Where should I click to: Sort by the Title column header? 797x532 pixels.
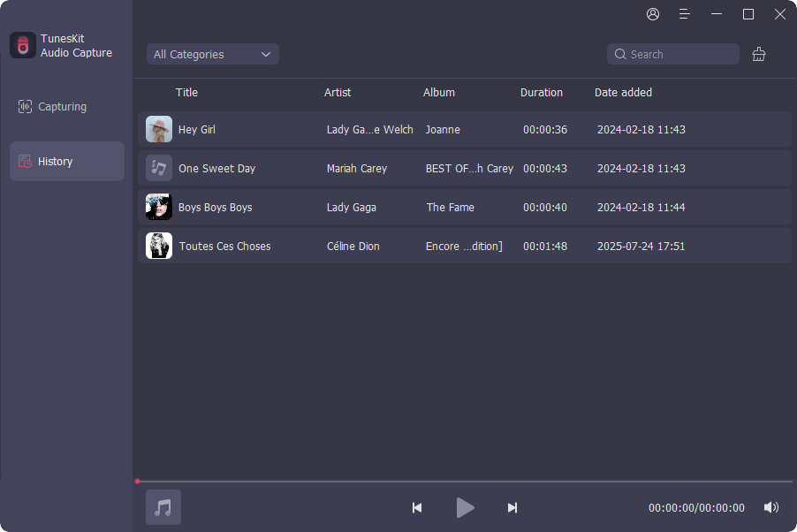pos(186,93)
